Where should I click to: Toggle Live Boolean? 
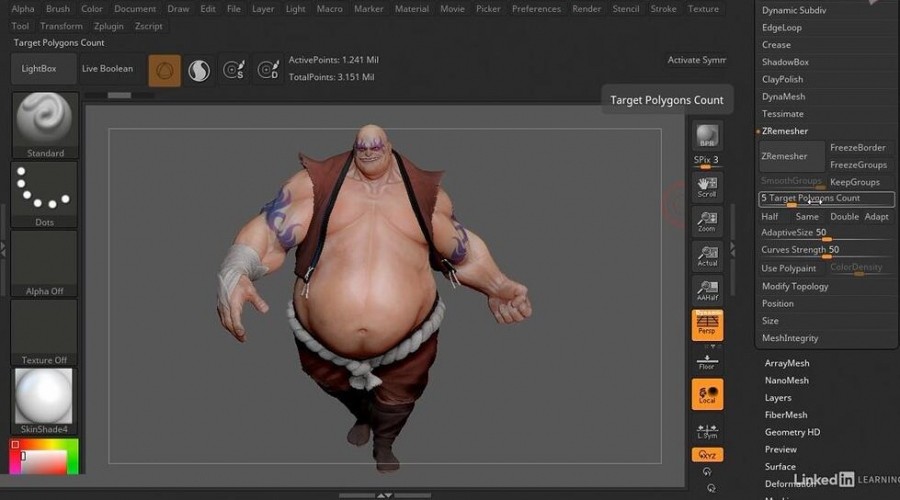point(107,68)
